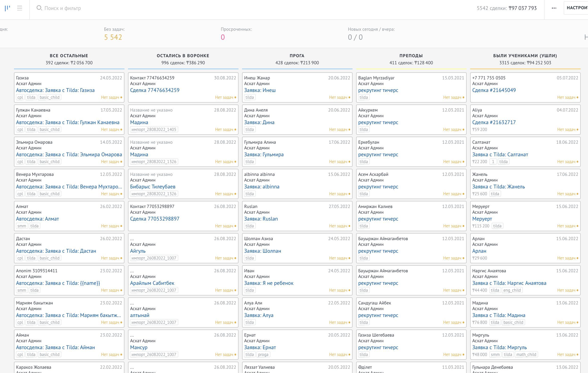Viewport: 588px width, 373px height.
Task: Open deal Заявка: Алуа
Action: coord(259,315)
